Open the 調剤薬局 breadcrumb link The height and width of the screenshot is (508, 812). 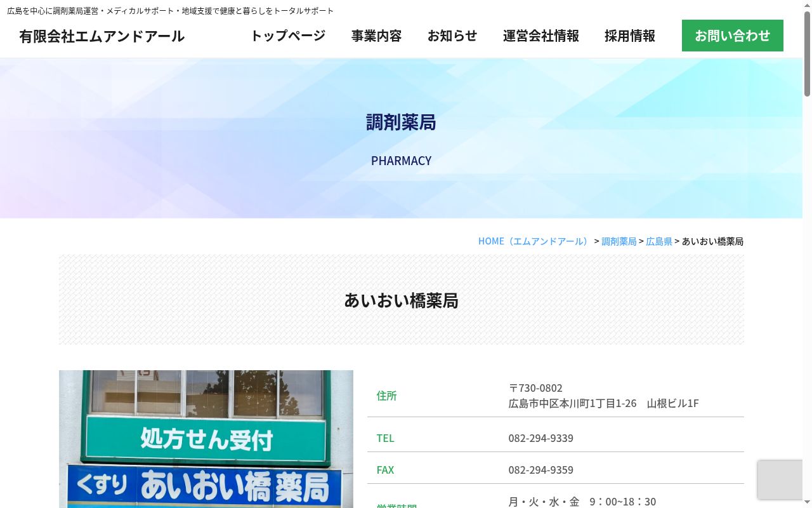coord(619,241)
